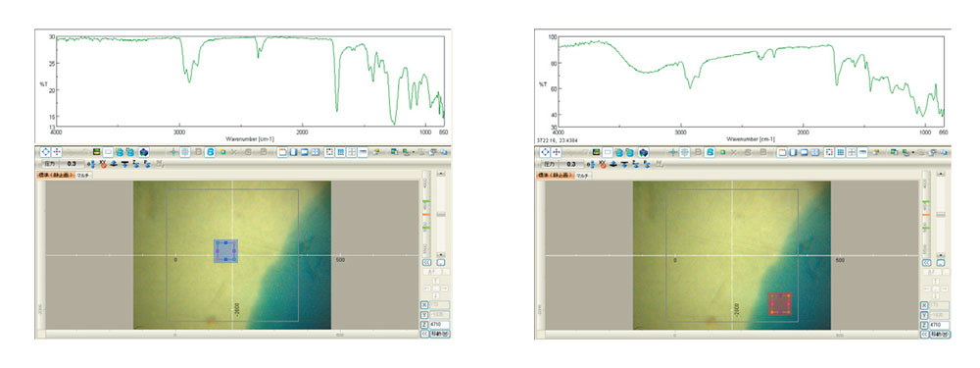
Task: Toggle the single-pane layout icon in right toolbar
Action: [x=782, y=152]
